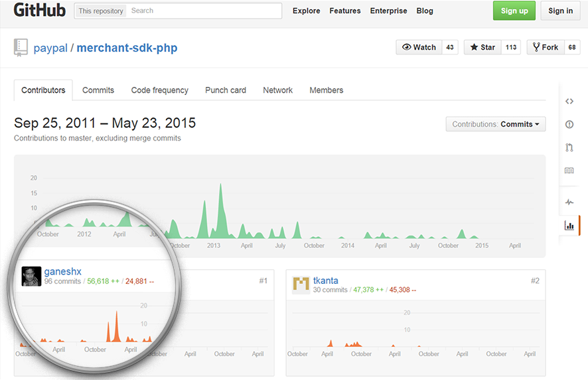Open the Pulse sidebar icon
Image resolution: width=588 pixels, height=380 pixels.
(x=569, y=202)
